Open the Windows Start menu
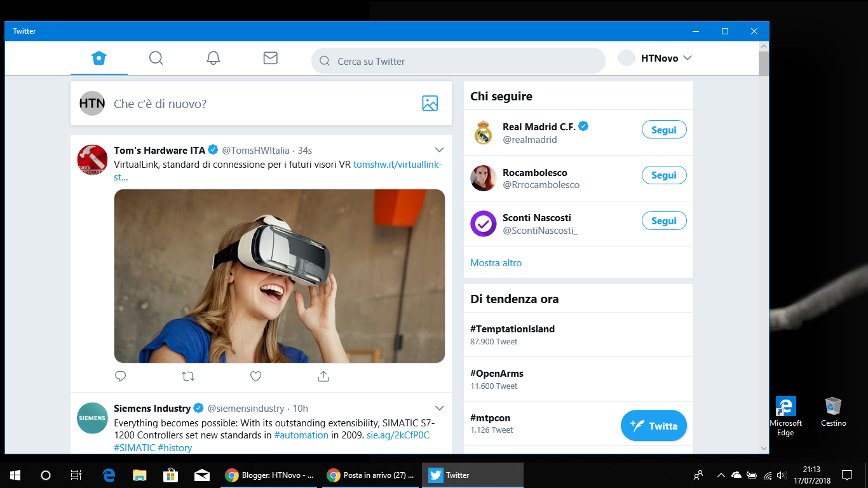The height and width of the screenshot is (488, 868). click(x=15, y=475)
